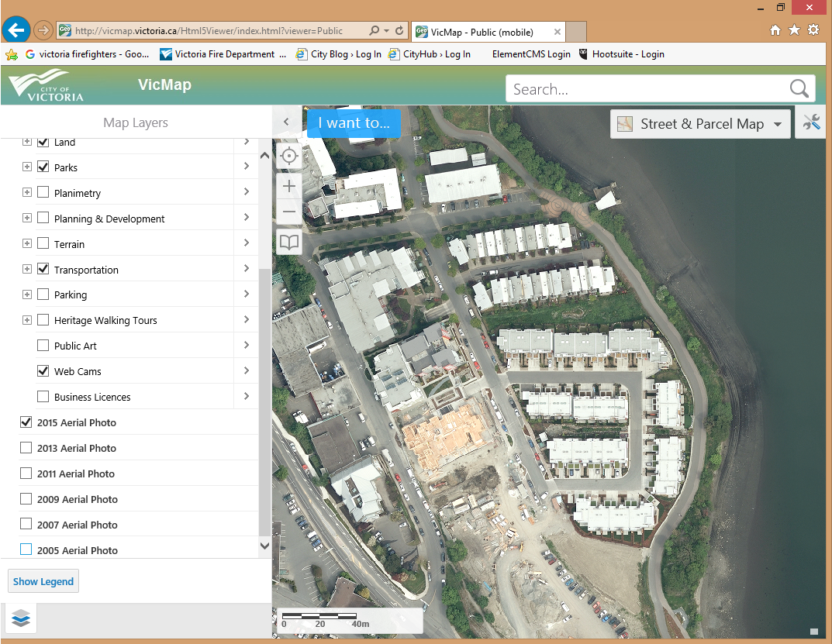Open the Victoria Fire Department bookmark
Image resolution: width=832 pixels, height=644 pixels.
[223, 54]
